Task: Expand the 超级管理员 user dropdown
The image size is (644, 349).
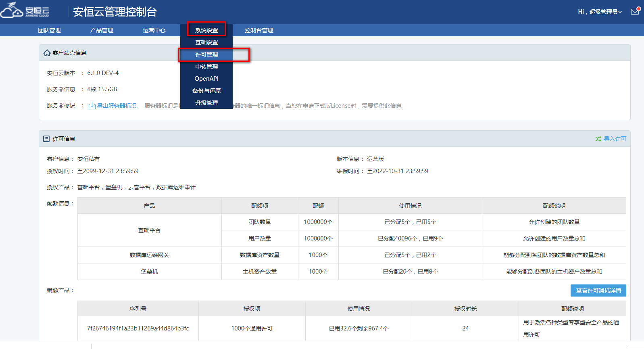Action: click(x=600, y=12)
